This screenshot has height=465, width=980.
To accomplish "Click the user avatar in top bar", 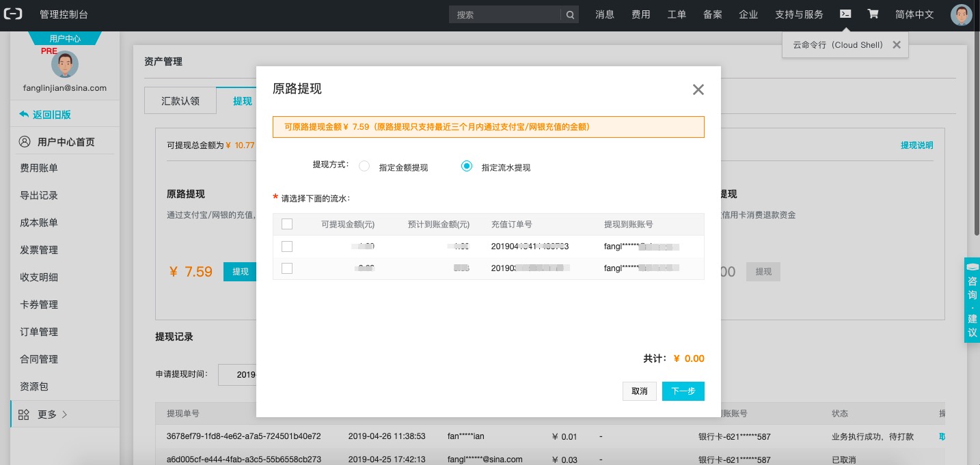I will [961, 15].
